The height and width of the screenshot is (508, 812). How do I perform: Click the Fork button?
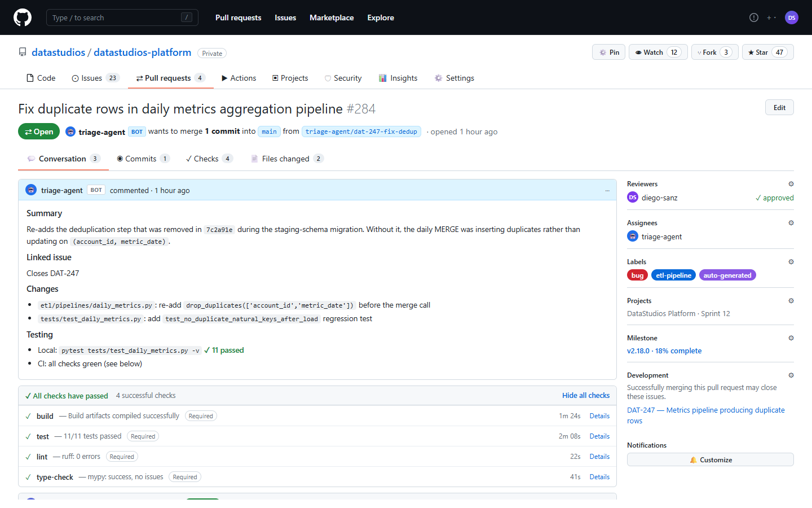pyautogui.click(x=715, y=52)
